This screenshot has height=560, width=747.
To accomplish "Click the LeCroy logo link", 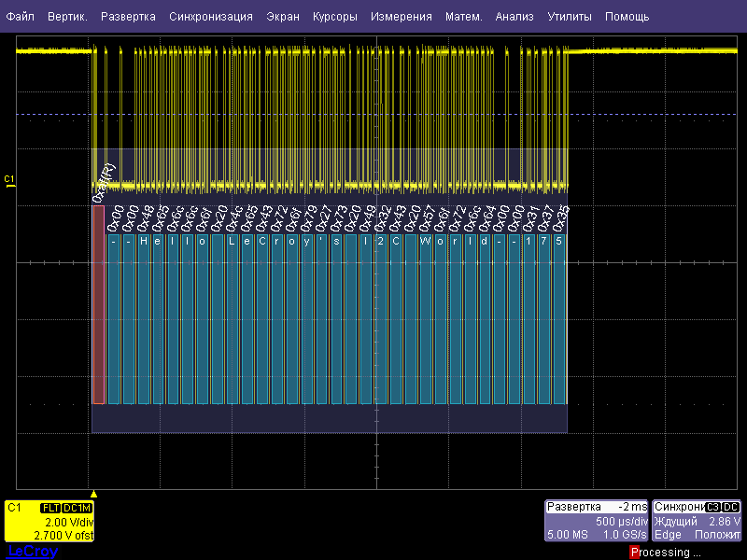I will [32, 552].
